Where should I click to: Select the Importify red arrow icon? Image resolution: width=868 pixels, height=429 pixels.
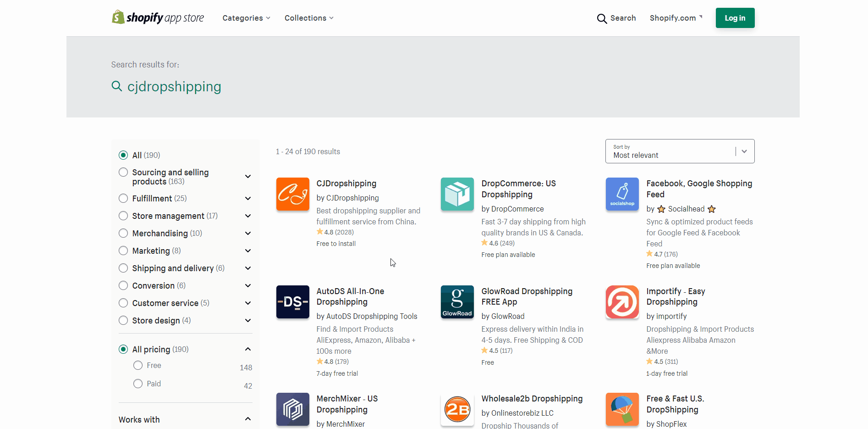[x=622, y=302]
